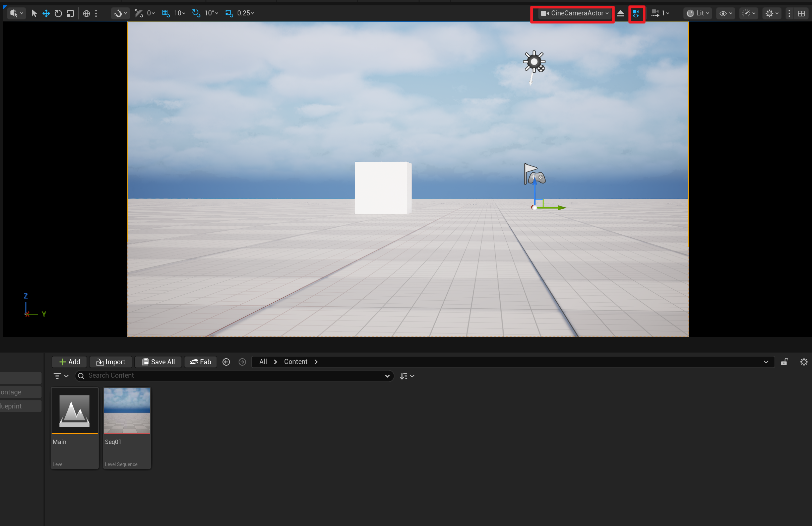Eject from the piloted camera

pos(621,13)
